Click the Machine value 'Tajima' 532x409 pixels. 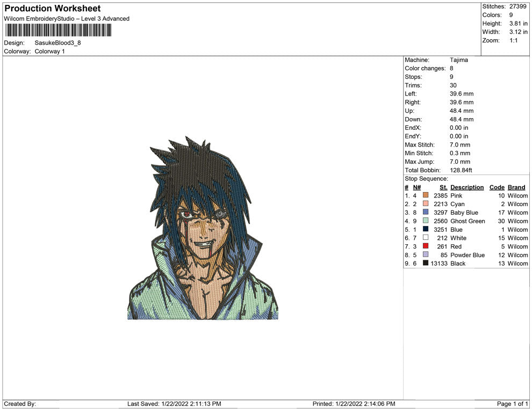click(459, 60)
